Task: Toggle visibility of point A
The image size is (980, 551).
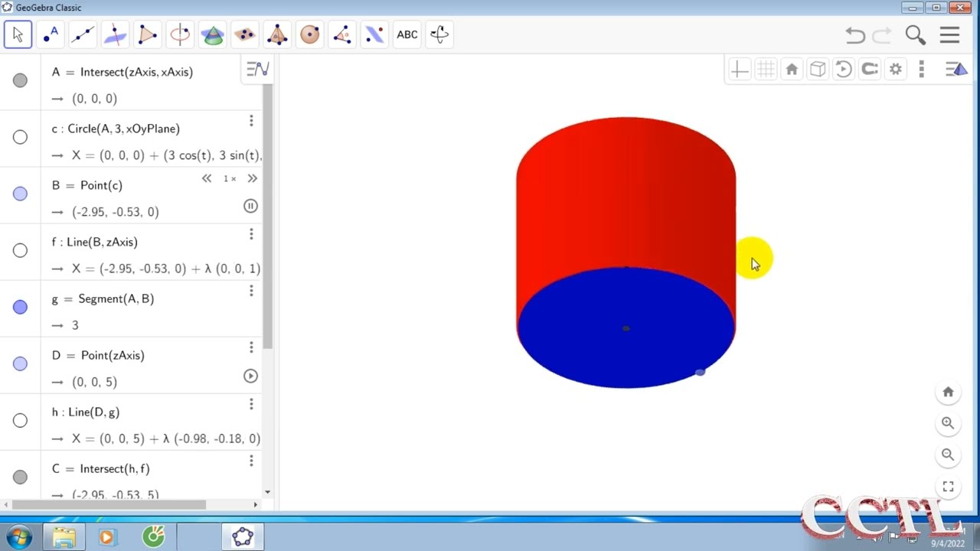Action: click(x=20, y=80)
